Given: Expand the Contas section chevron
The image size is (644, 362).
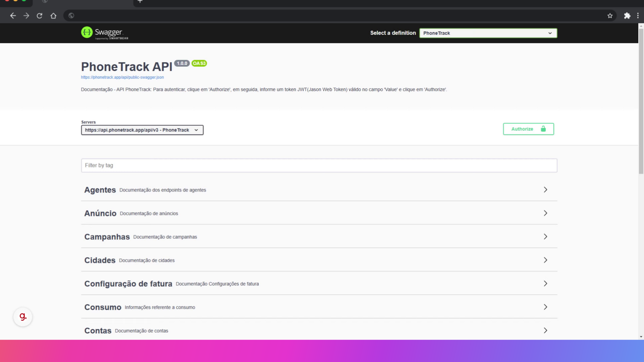Looking at the screenshot, I should point(545,330).
